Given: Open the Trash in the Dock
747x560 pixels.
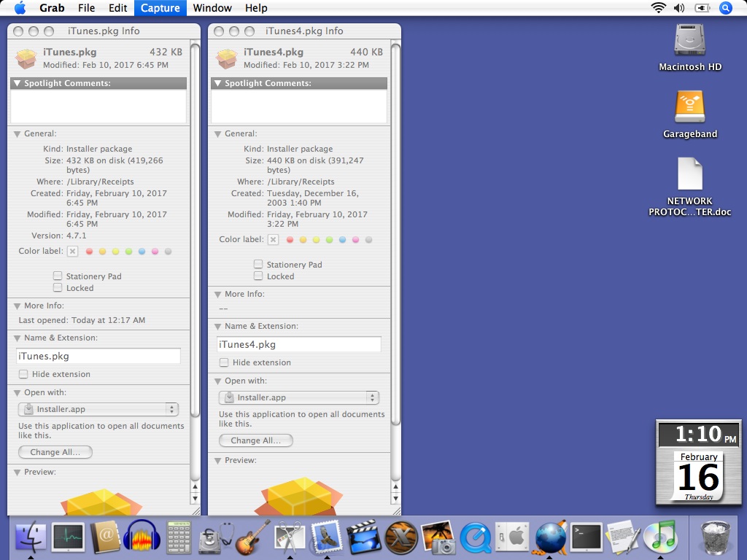Looking at the screenshot, I should point(716,537).
